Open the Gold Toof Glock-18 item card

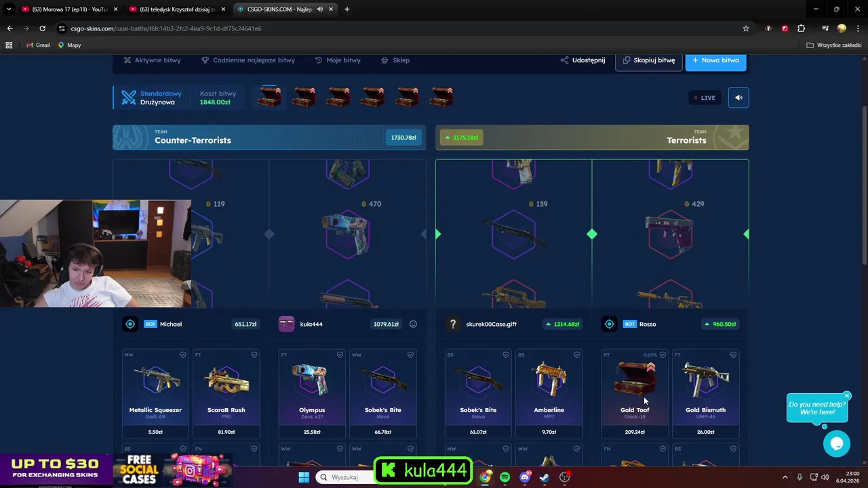coord(635,393)
